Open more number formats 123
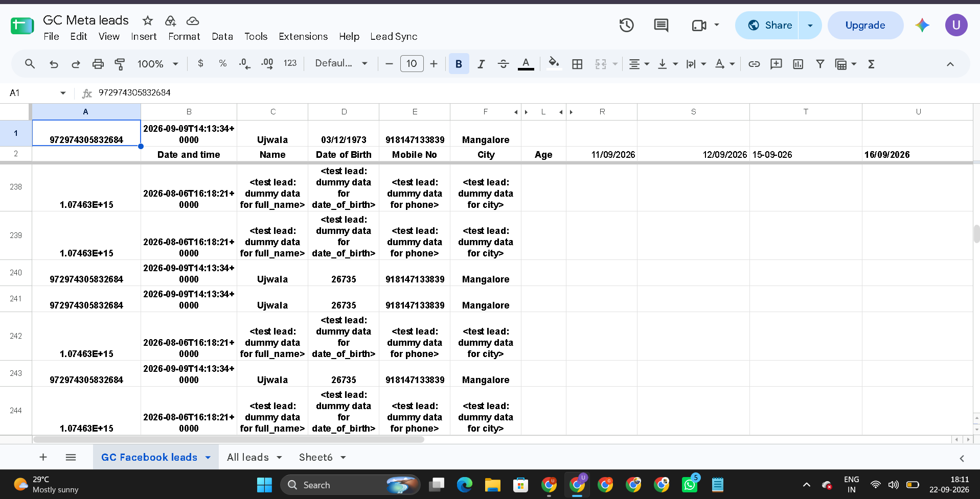Viewport: 980px width, 499px height. 290,63
